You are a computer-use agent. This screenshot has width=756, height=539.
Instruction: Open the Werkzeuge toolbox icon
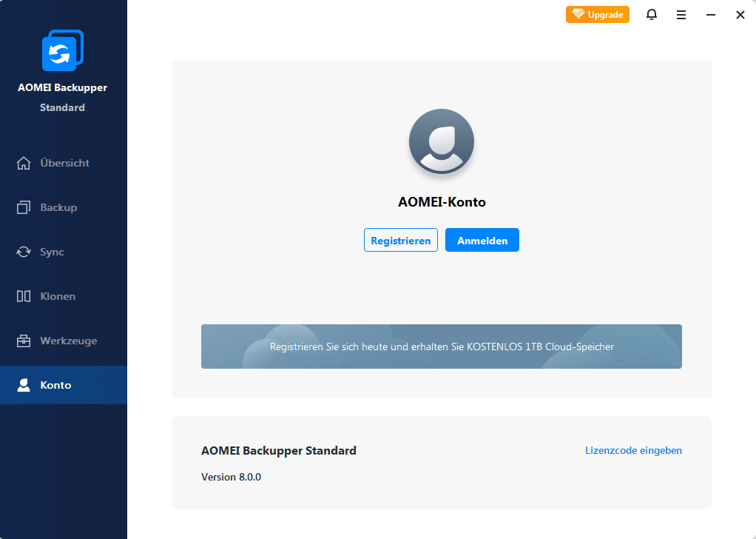24,341
